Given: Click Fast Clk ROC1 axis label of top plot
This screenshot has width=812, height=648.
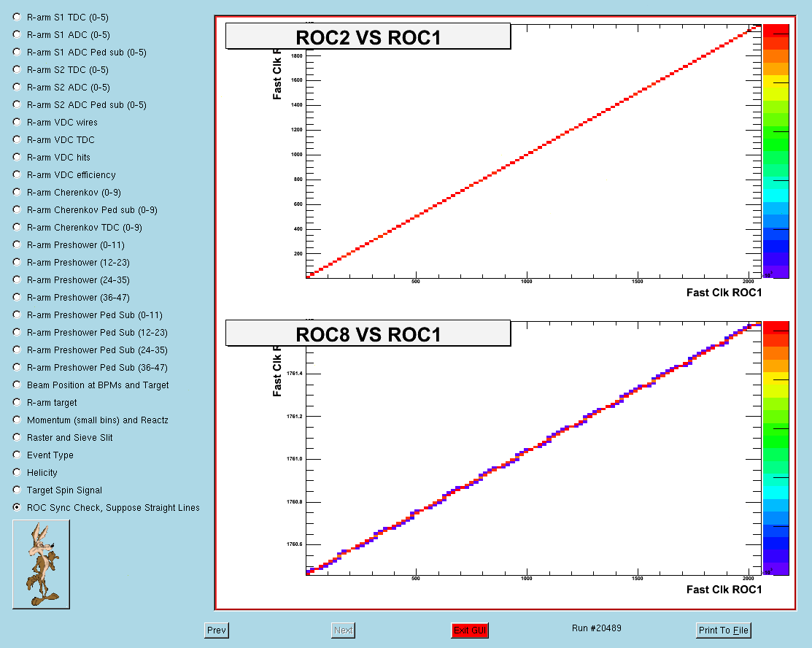Looking at the screenshot, I should pyautogui.click(x=724, y=293).
